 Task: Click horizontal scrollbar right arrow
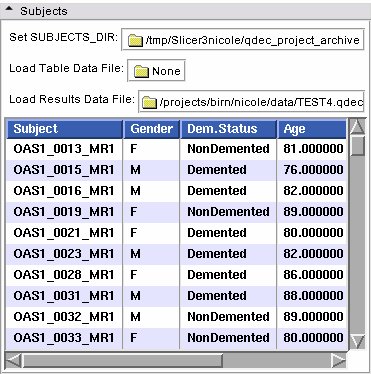[339, 361]
